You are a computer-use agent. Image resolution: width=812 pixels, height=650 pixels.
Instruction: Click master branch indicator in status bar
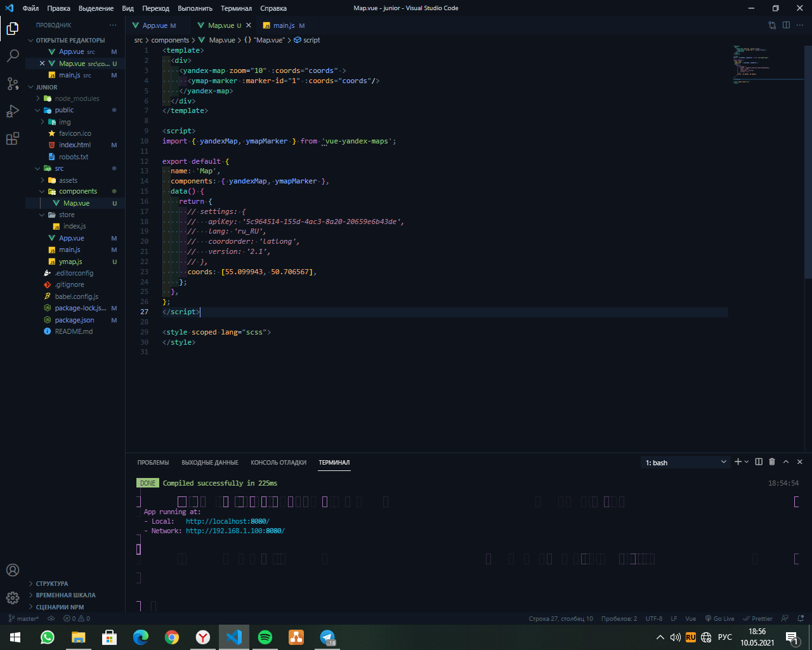[23, 618]
